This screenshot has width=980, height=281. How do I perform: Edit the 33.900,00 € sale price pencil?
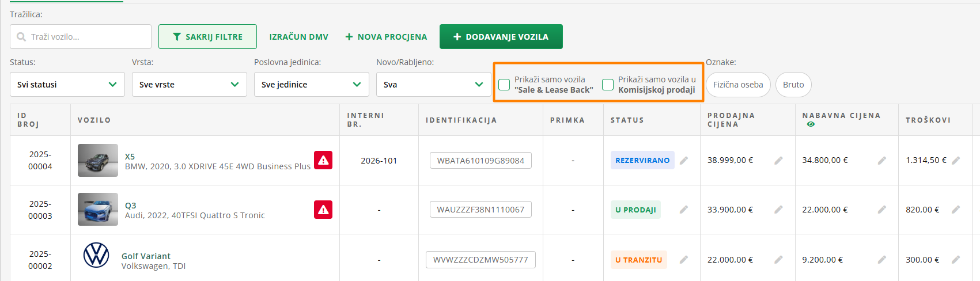click(778, 210)
